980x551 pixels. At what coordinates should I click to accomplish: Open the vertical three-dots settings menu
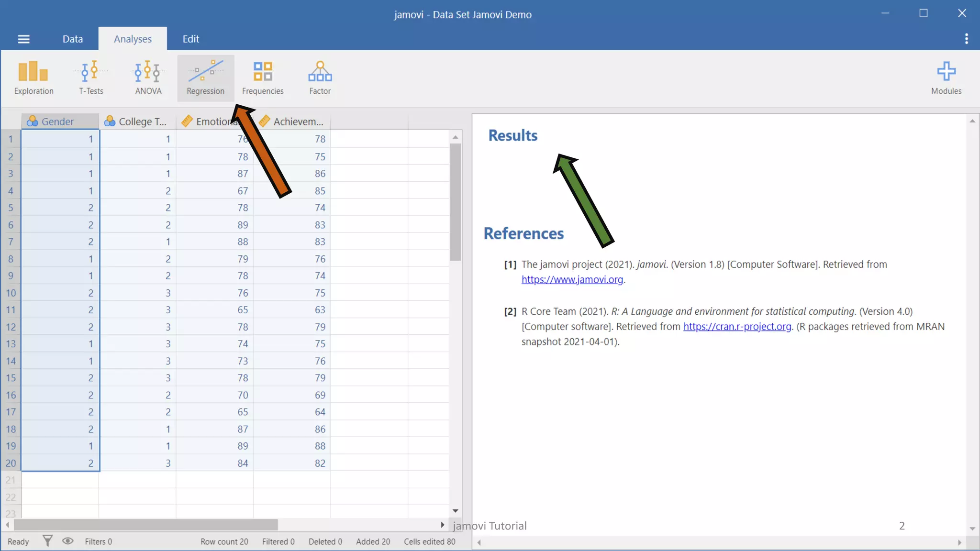coord(966,39)
